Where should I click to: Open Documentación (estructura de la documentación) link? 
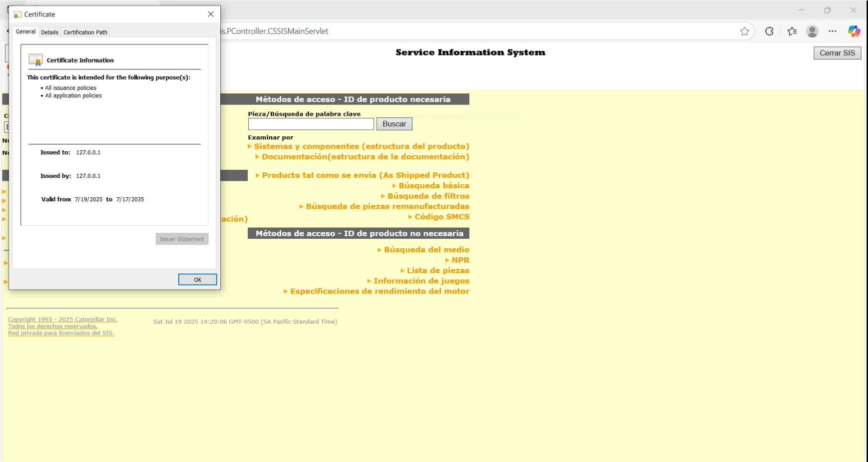pos(366,157)
